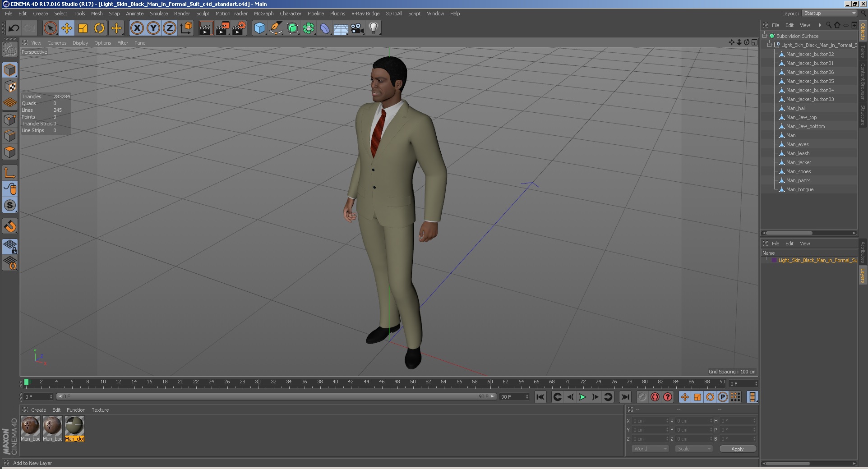Open the Layout Startup dropdown
Screen dimensions: 868x469
click(x=829, y=14)
